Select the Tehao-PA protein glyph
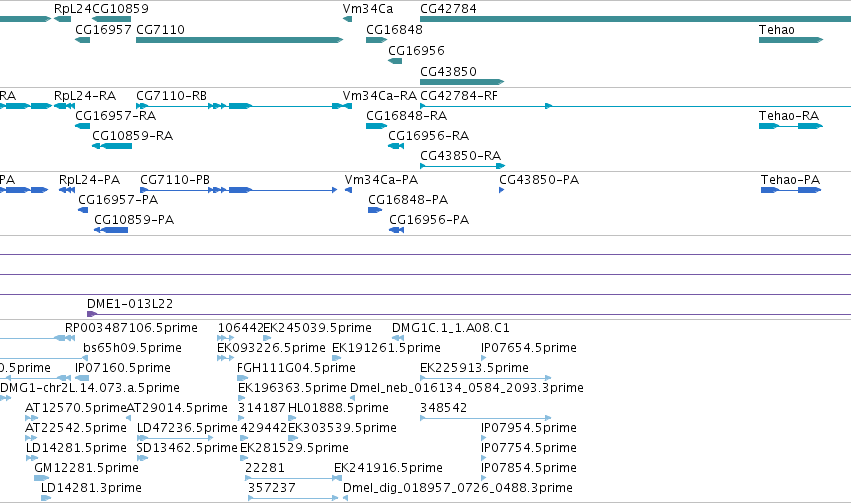Screen dimensions: 851x503 (791, 190)
